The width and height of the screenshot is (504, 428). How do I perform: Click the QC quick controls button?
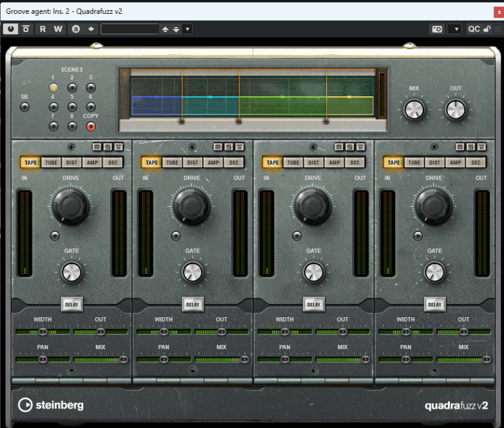click(x=474, y=29)
